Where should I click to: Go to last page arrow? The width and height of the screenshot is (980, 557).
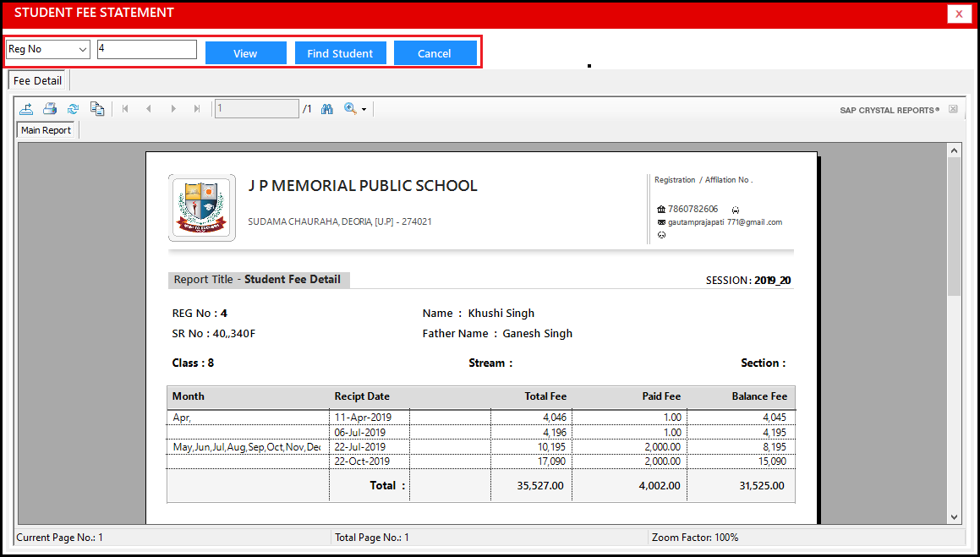click(x=197, y=109)
